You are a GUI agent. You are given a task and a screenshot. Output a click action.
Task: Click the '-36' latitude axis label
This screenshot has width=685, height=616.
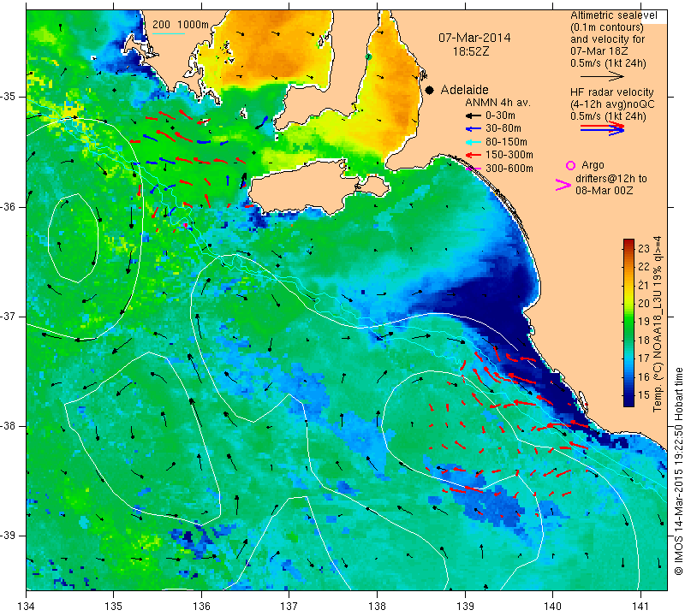pos(8,206)
